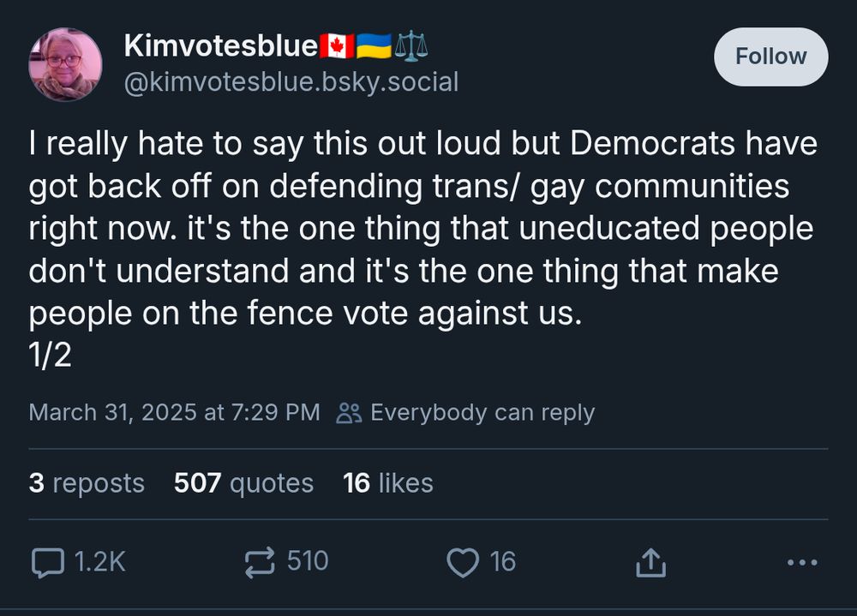Viewport: 857px width, 616px height.
Task: Open the profile picture thumbnail
Action: click(x=65, y=64)
